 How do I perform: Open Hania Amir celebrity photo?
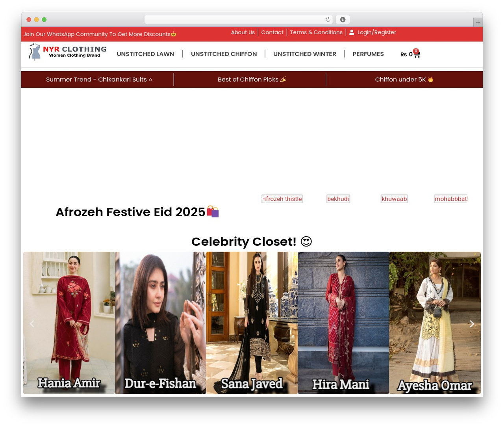coord(69,323)
